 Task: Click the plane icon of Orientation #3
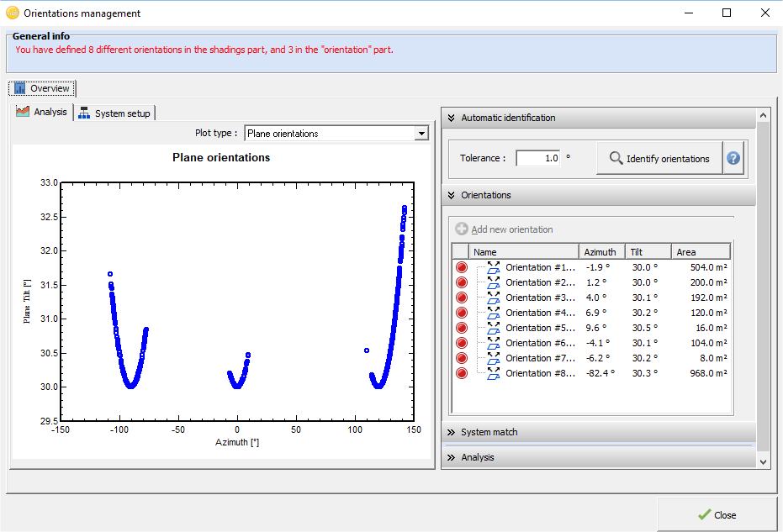click(494, 298)
